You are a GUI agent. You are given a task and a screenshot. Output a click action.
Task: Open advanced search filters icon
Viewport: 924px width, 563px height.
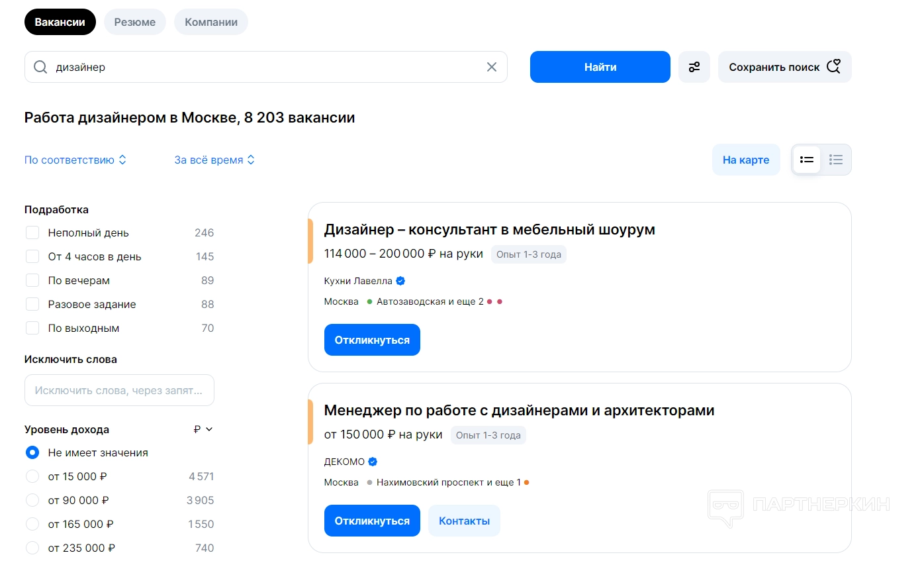tap(694, 67)
